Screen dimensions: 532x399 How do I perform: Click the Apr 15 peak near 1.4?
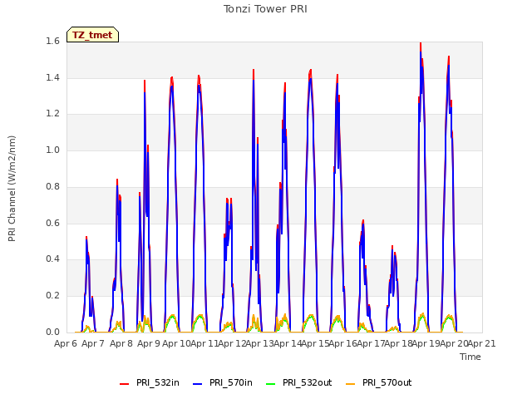310,71
